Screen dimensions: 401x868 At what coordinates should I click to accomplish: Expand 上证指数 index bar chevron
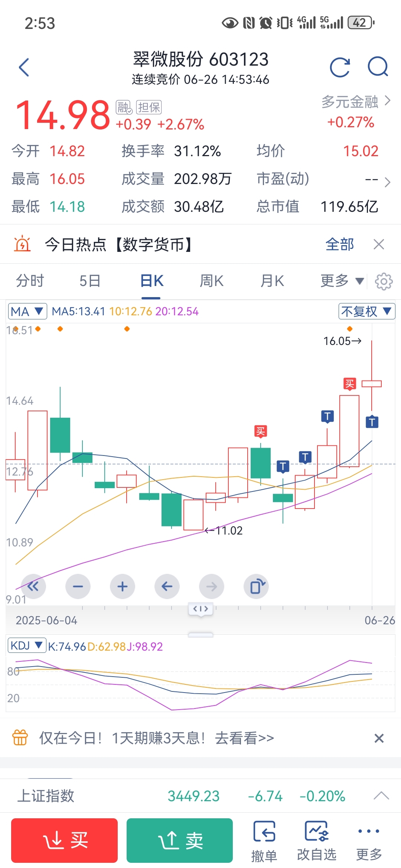[x=381, y=796]
